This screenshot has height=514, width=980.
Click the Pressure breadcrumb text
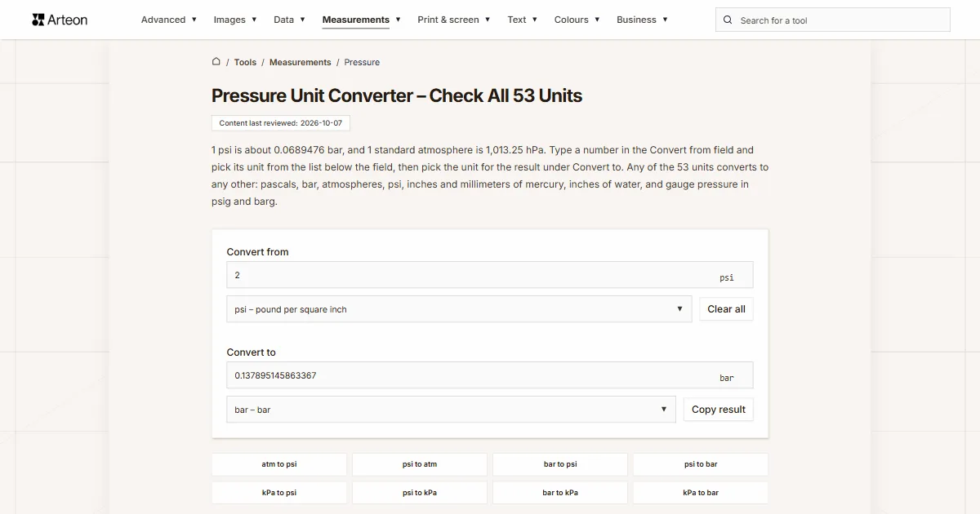click(x=362, y=62)
